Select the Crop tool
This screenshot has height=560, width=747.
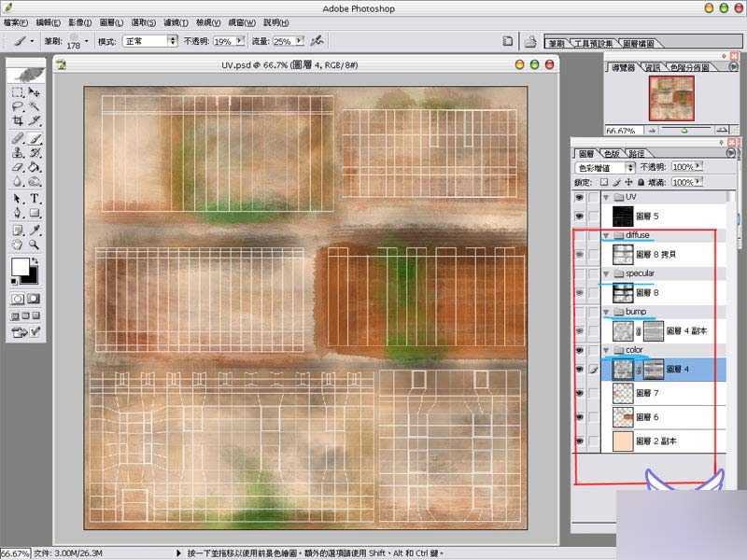18,120
